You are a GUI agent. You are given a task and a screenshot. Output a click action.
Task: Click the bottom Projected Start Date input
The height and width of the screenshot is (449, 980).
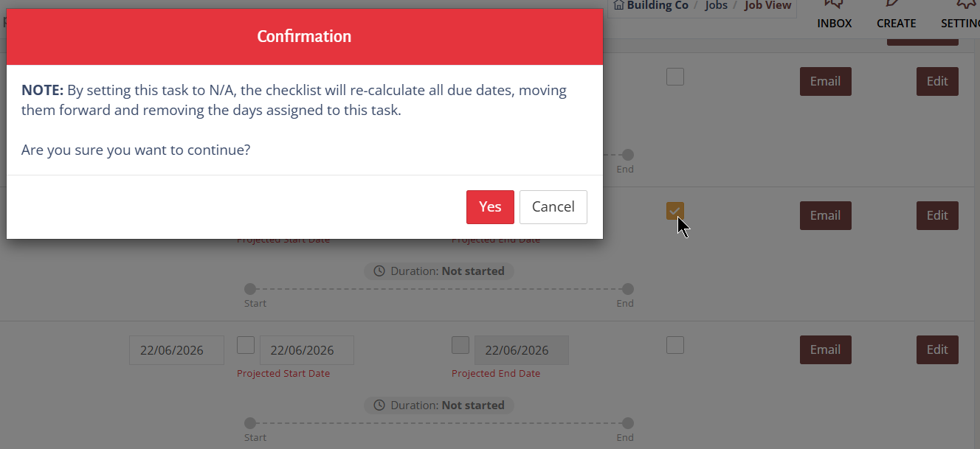307,350
